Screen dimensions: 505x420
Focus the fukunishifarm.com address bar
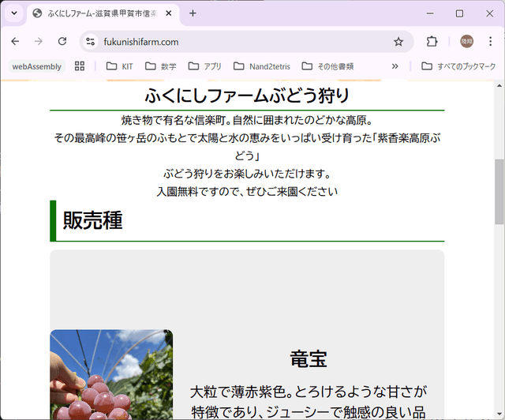click(247, 42)
